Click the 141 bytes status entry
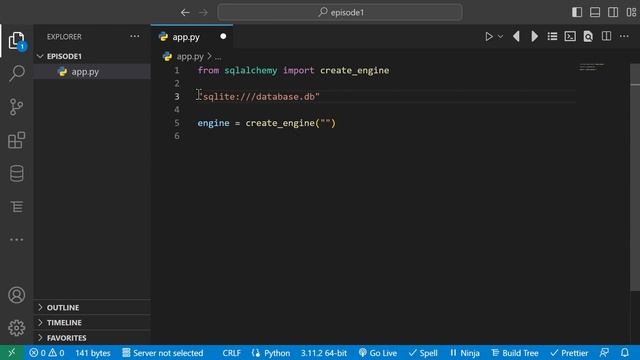Image resolution: width=640 pixels, height=360 pixels. (93, 353)
